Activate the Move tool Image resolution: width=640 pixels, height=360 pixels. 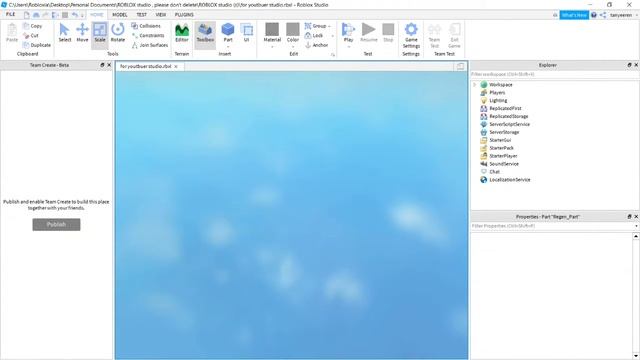pos(82,33)
